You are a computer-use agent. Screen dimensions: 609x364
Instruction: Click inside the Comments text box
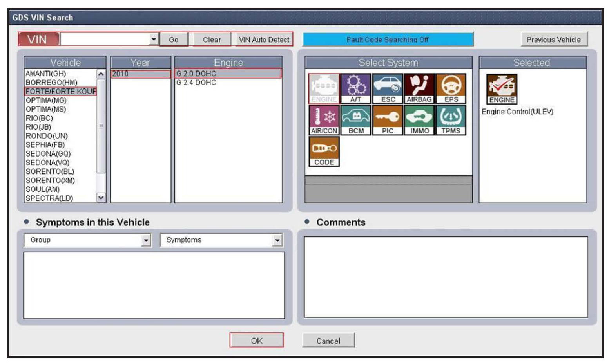pos(446,277)
